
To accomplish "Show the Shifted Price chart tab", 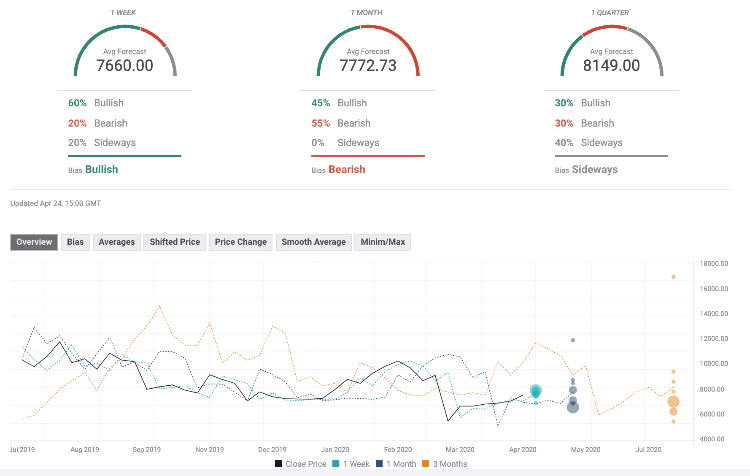I will point(175,242).
